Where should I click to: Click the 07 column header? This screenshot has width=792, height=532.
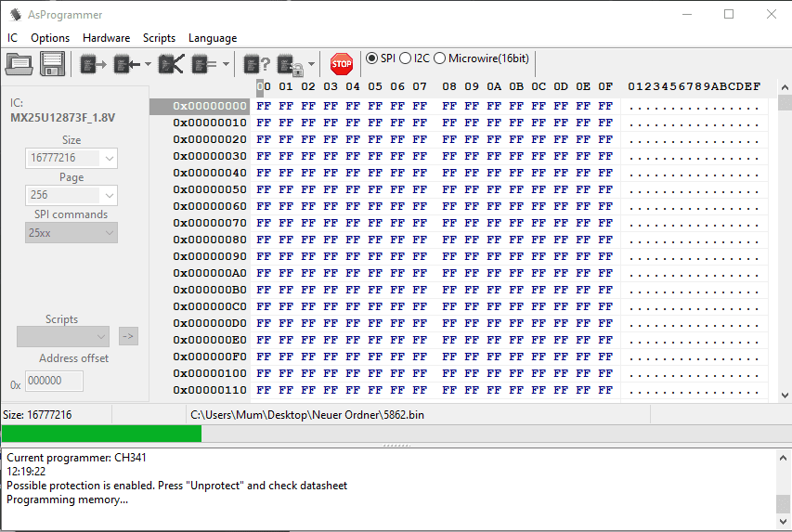[420, 86]
